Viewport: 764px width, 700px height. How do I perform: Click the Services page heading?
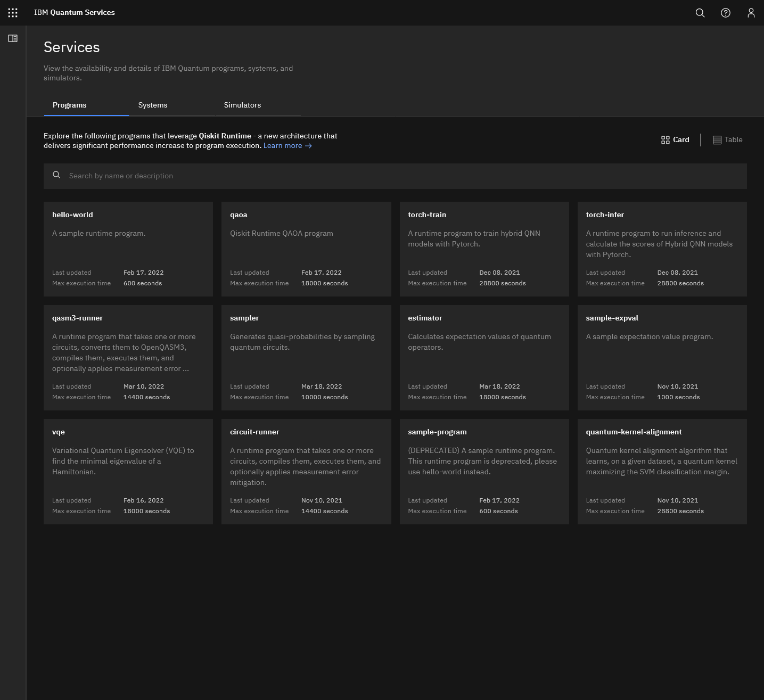(72, 47)
